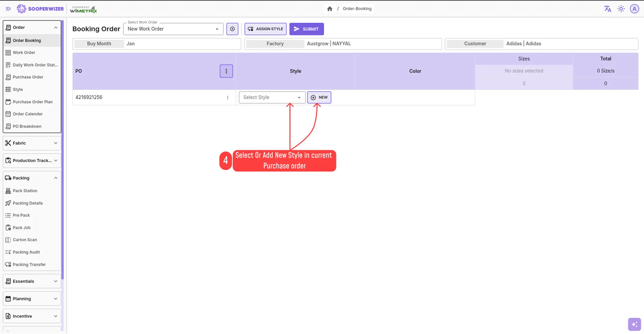This screenshot has width=644, height=334.
Task: Open the Select Style dropdown
Action: [271, 97]
